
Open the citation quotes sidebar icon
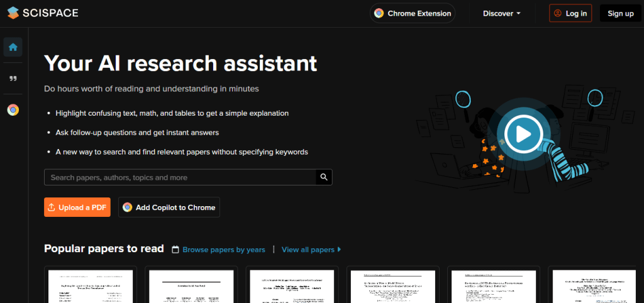(x=13, y=79)
